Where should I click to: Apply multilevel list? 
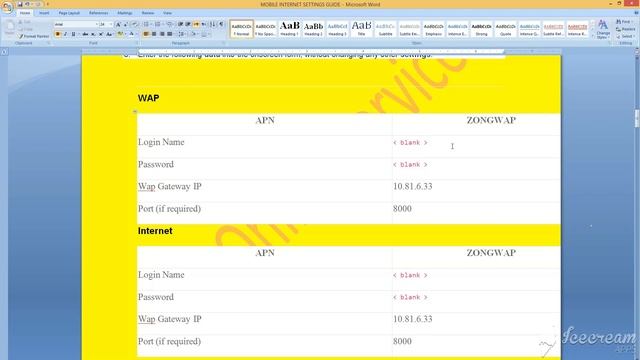(170, 24)
